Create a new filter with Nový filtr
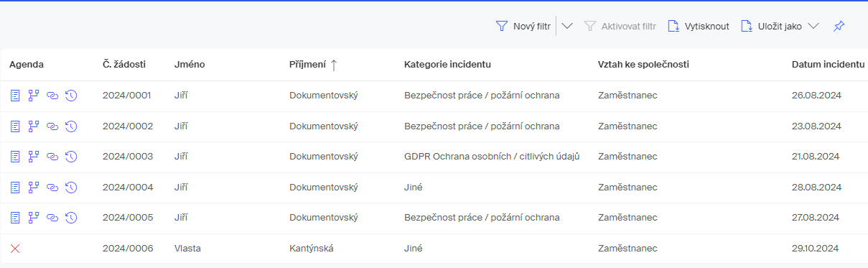This screenshot has height=268, width=868. click(523, 27)
